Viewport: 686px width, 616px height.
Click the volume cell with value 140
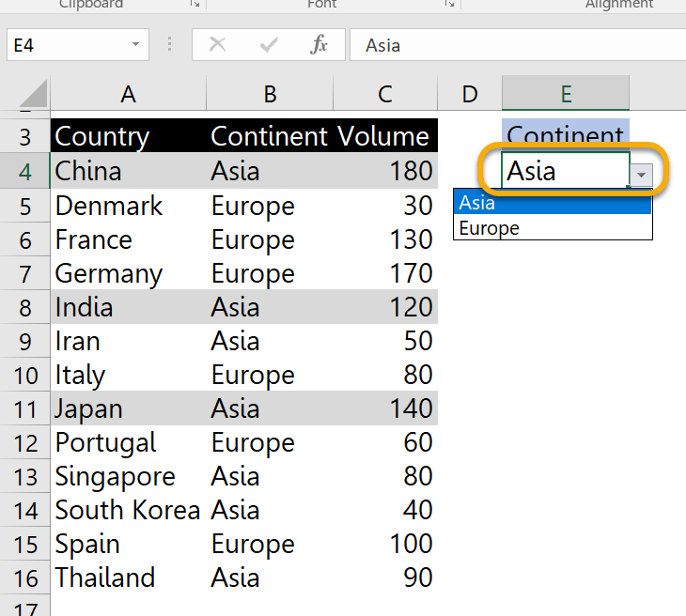(385, 408)
